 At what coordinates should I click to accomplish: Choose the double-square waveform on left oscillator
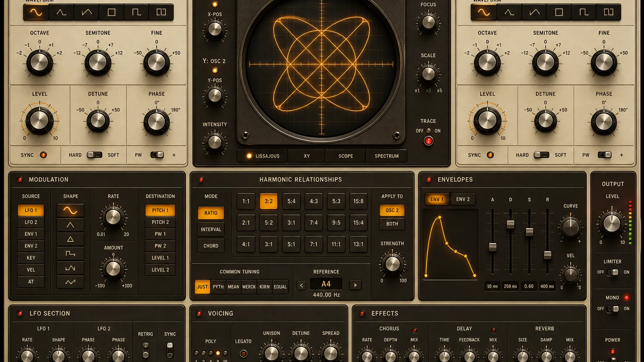click(161, 12)
